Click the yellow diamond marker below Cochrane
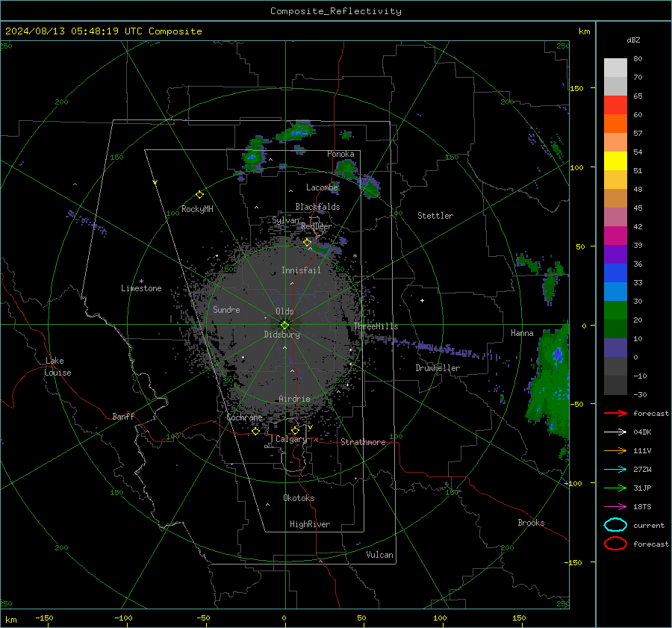Image resolution: width=672 pixels, height=628 pixels. pyautogui.click(x=255, y=431)
